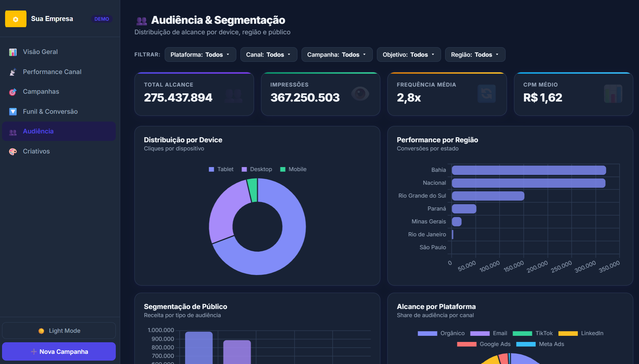Image resolution: width=639 pixels, height=364 pixels.
Task: Click the Criativos palette icon
Action: point(13,151)
